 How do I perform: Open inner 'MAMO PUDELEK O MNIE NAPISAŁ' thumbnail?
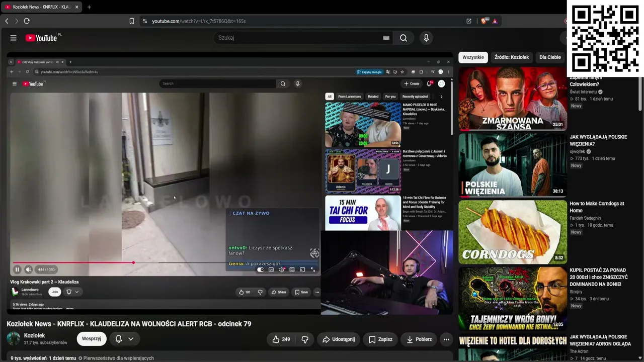tap(363, 125)
